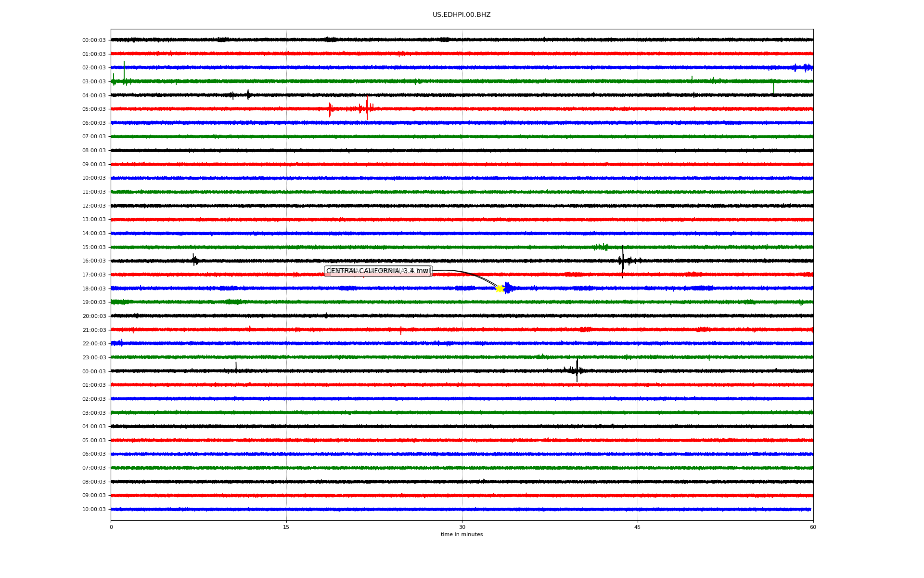Screen dimensions: 924x578
Task: Select the 14:00:03 row time label
Action: 94,233
